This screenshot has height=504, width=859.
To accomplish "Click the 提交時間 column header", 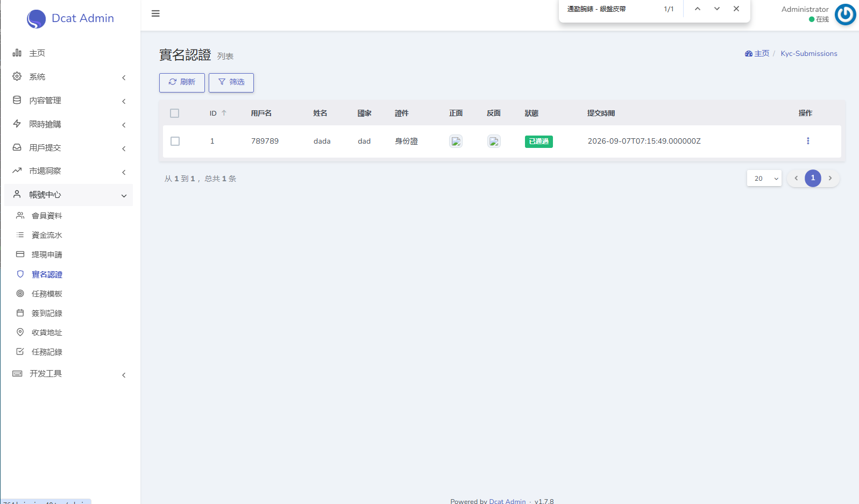I will click(x=601, y=113).
